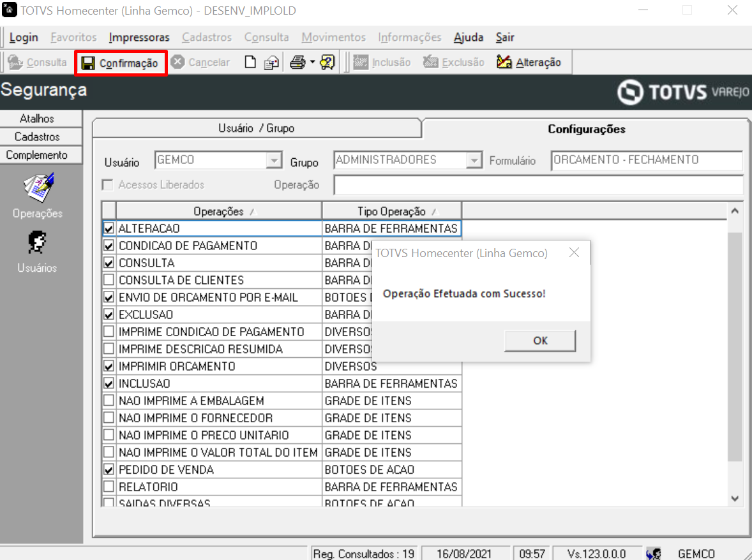The height and width of the screenshot is (560, 752).
Task: Click the Formulário input field
Action: click(647, 160)
